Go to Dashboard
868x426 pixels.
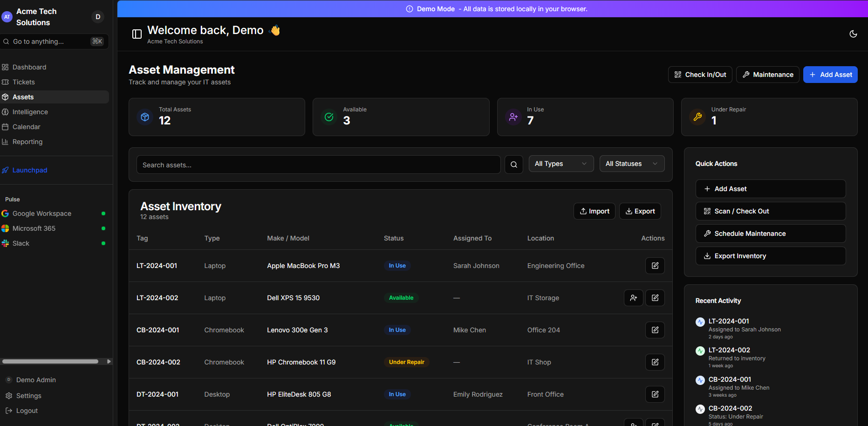click(55, 67)
